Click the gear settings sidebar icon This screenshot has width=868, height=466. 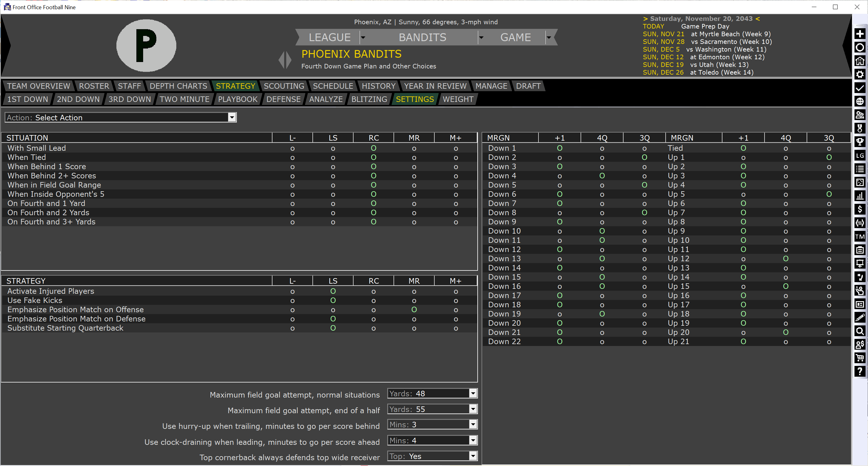pyautogui.click(x=860, y=74)
